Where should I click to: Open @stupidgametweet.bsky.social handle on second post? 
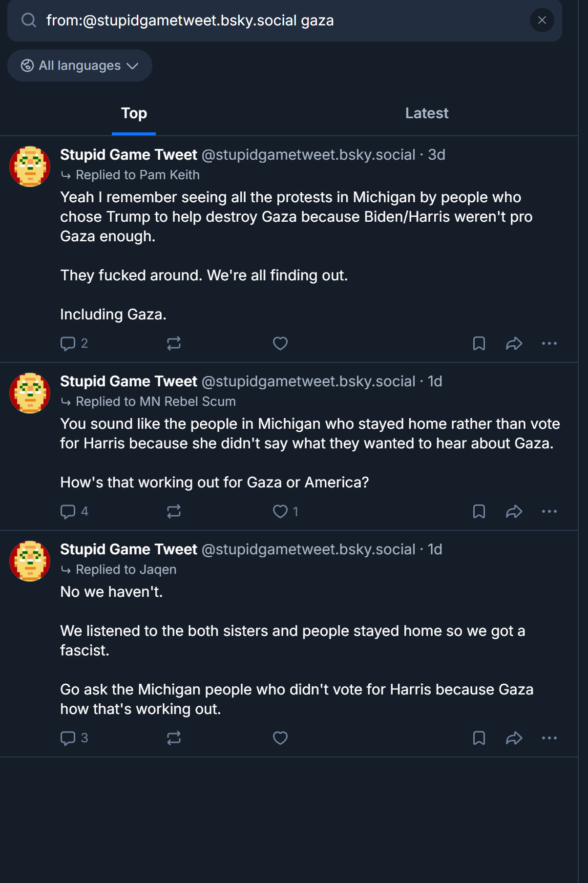308,381
